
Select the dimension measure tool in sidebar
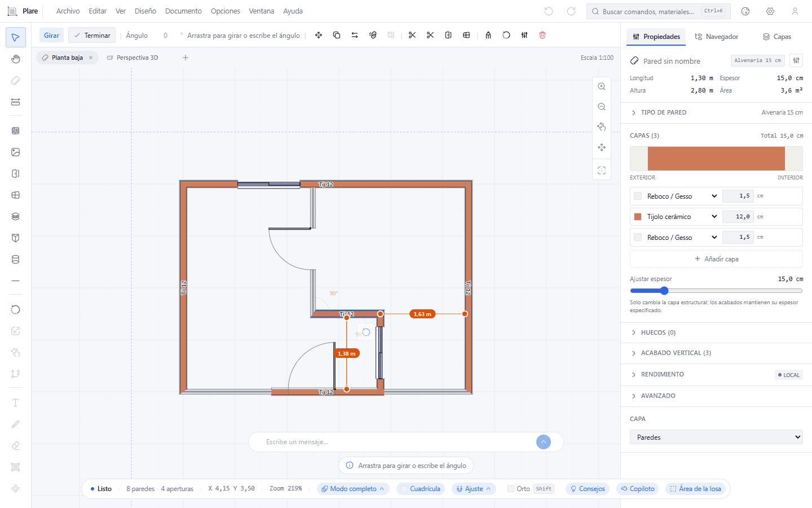16,102
